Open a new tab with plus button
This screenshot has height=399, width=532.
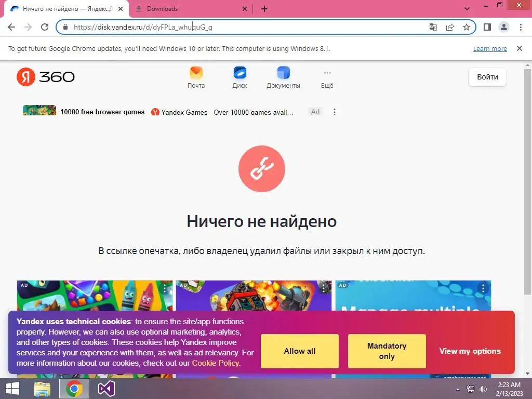click(x=264, y=9)
